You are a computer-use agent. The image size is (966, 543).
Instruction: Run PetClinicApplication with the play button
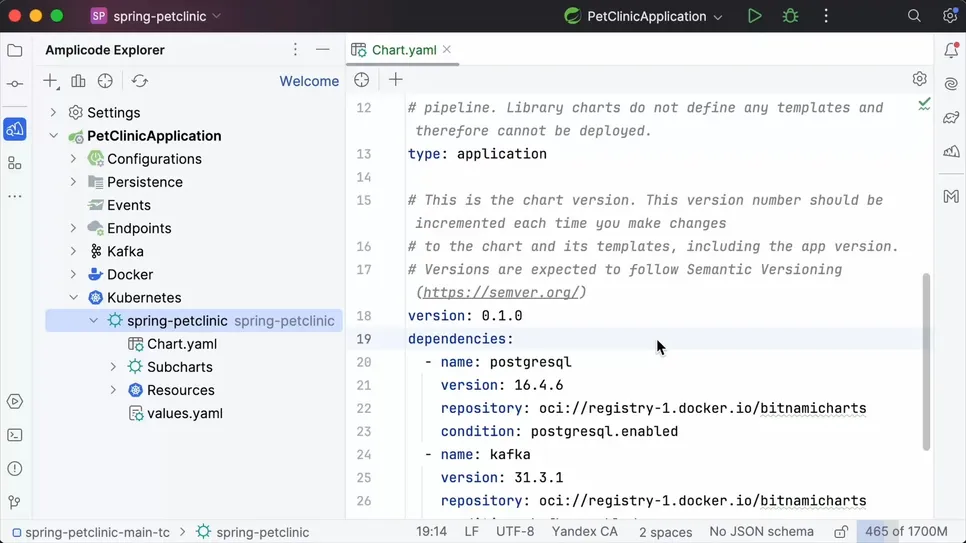point(755,16)
